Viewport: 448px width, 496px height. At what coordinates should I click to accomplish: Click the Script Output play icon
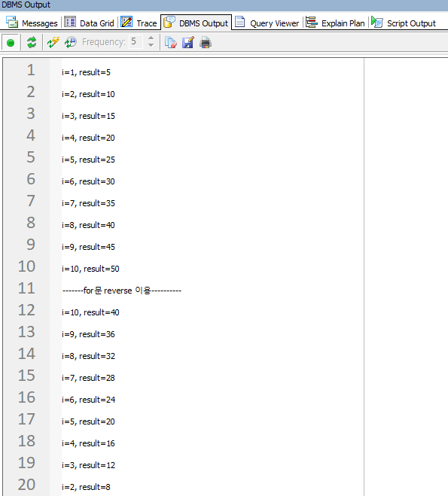377,22
